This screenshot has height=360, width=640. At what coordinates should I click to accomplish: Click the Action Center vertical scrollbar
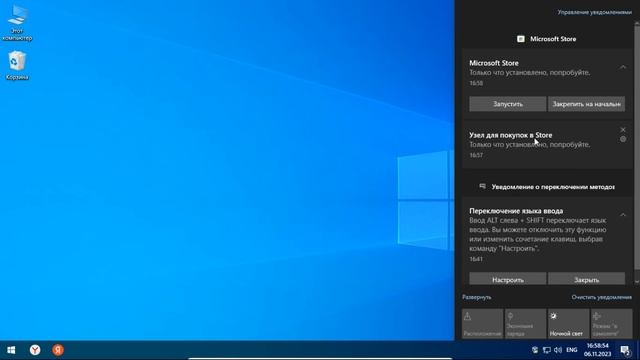click(x=637, y=147)
